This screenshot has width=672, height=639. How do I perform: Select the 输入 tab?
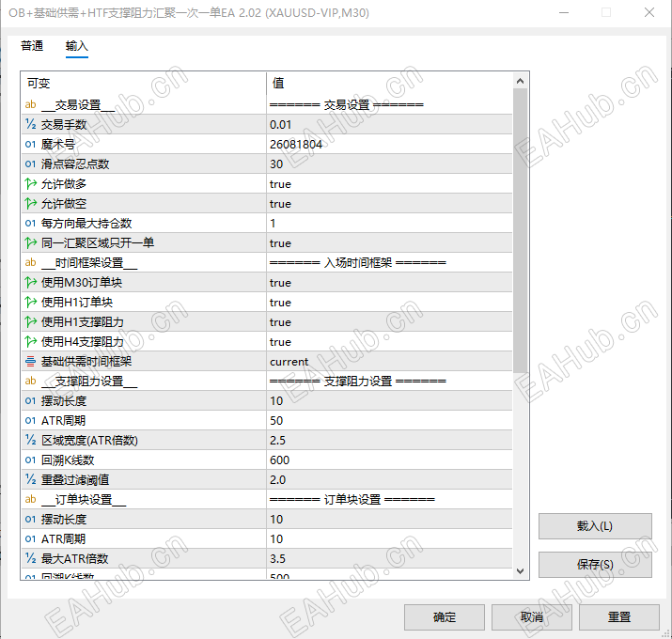tap(77, 45)
